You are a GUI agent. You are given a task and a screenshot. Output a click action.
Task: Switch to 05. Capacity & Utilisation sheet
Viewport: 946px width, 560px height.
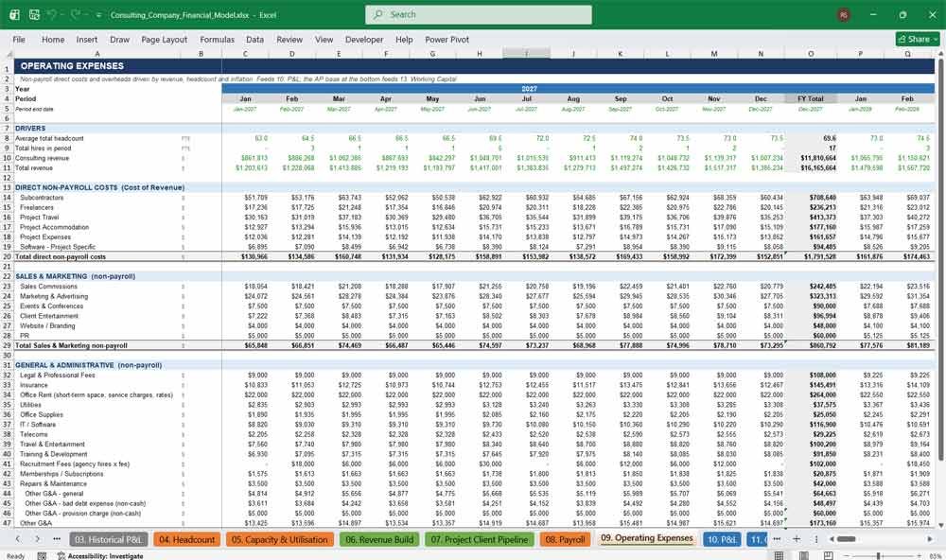279,539
